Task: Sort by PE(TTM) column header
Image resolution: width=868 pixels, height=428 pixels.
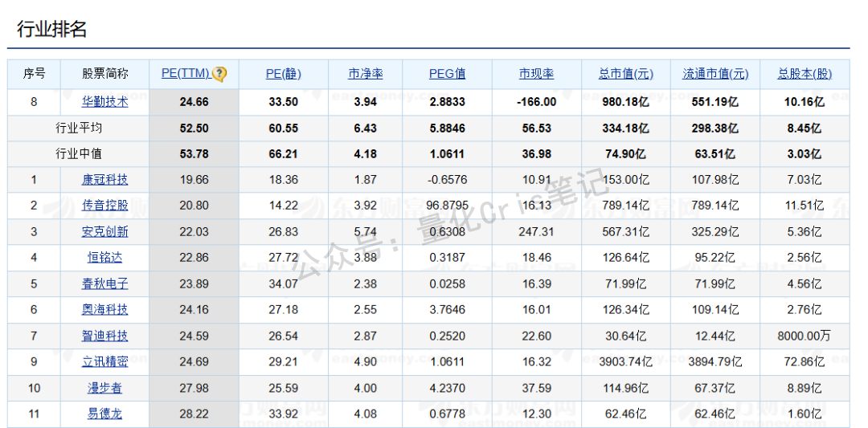Action: click(186, 74)
